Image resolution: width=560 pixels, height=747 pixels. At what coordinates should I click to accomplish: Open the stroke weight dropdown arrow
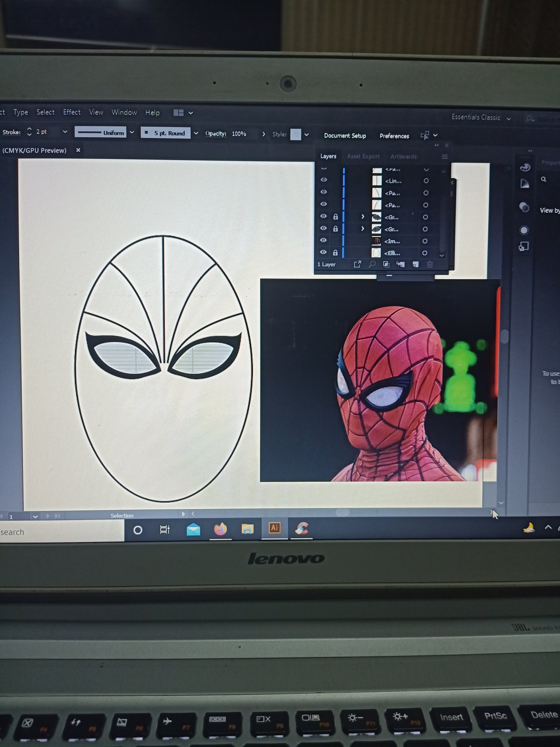coord(65,132)
